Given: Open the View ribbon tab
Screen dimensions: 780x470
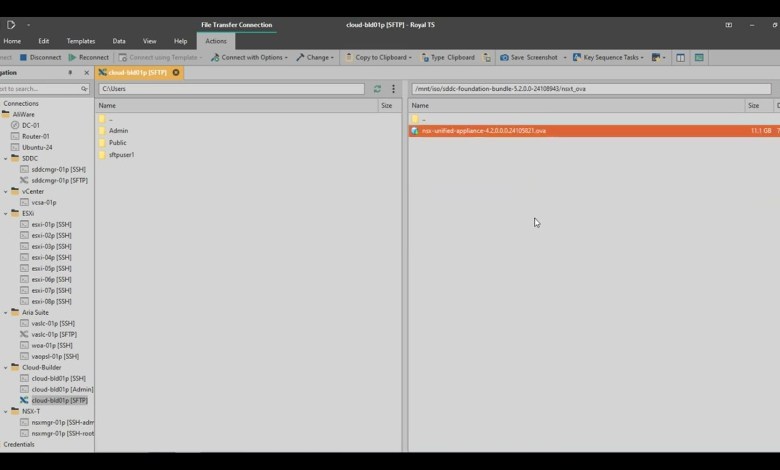Looking at the screenshot, I should pos(149,41).
